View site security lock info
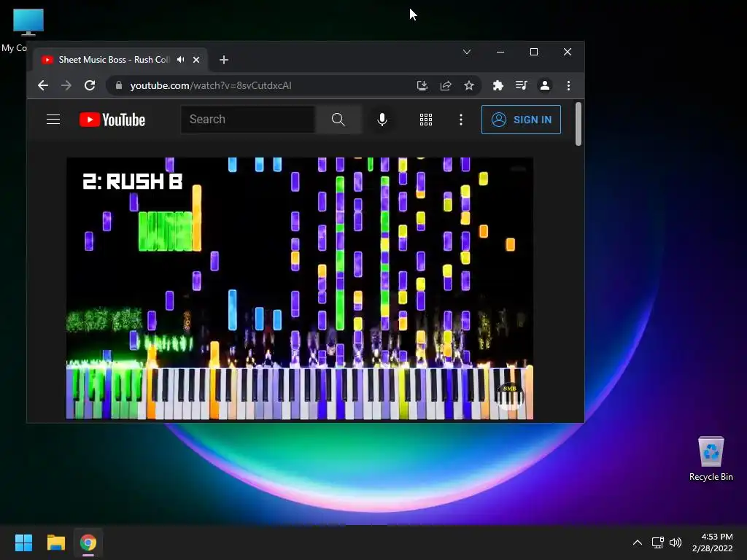The width and height of the screenshot is (747, 560). pos(119,86)
